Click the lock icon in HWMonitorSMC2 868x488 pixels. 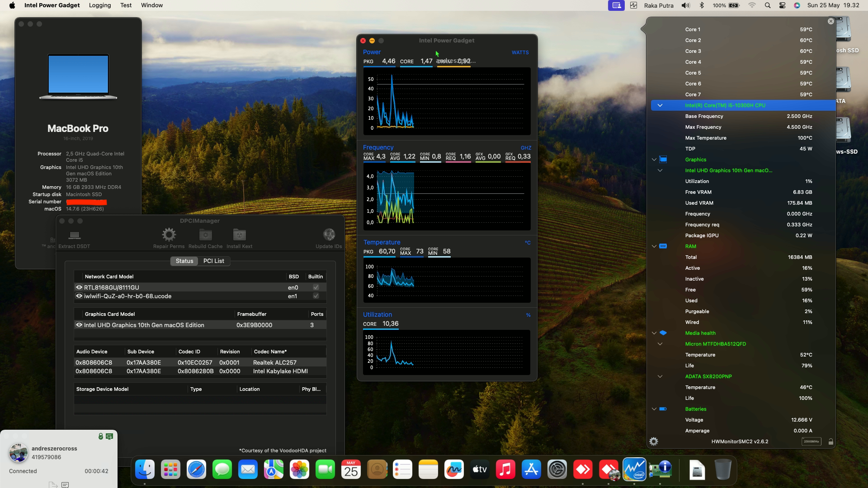[831, 442]
